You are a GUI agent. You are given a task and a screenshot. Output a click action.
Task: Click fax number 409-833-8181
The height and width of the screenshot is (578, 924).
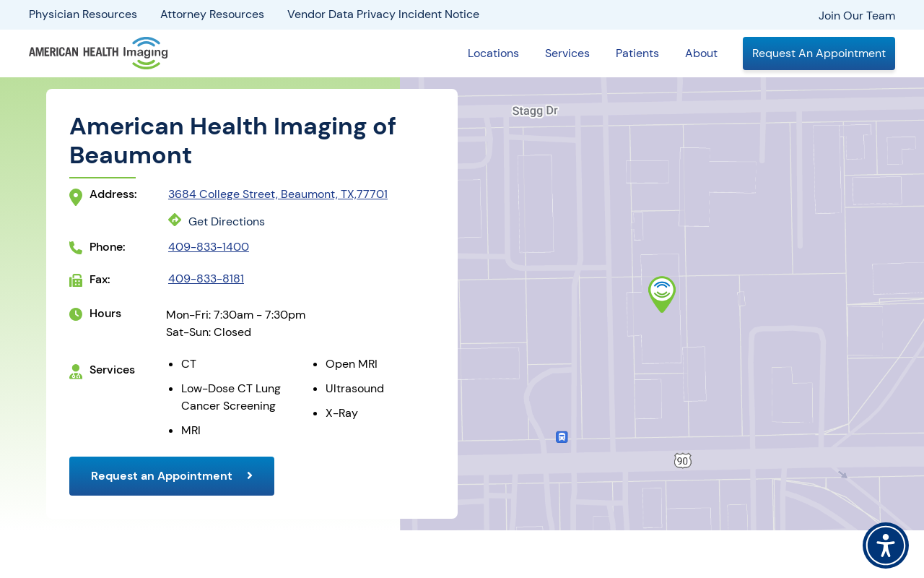[x=206, y=279]
